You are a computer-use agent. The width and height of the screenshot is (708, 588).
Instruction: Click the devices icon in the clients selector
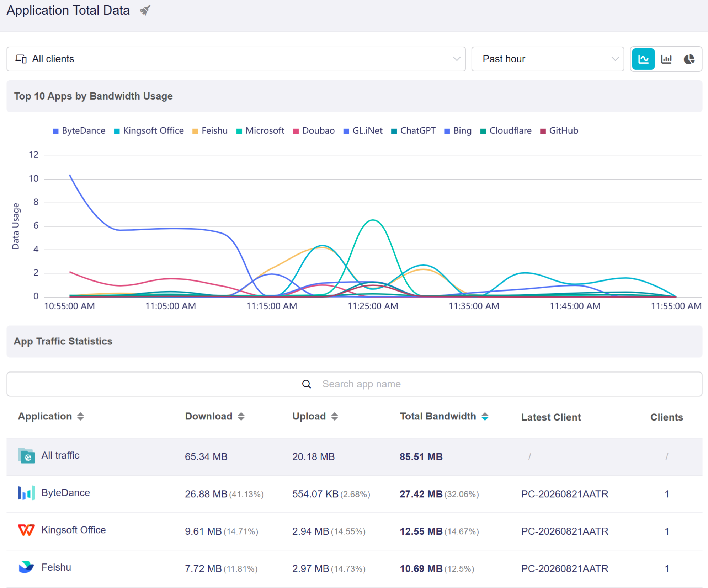(21, 59)
